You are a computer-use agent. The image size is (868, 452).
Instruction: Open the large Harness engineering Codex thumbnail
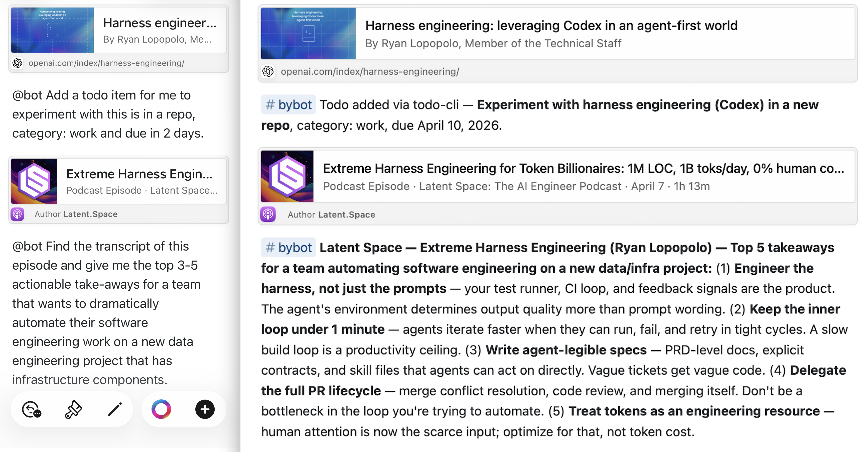pos(308,33)
